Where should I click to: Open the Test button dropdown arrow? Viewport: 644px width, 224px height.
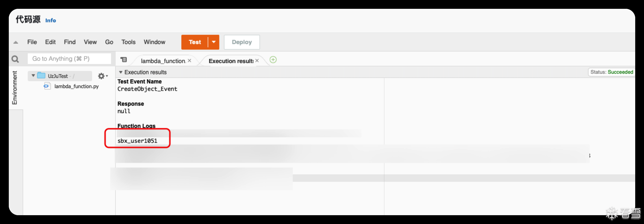click(x=214, y=42)
